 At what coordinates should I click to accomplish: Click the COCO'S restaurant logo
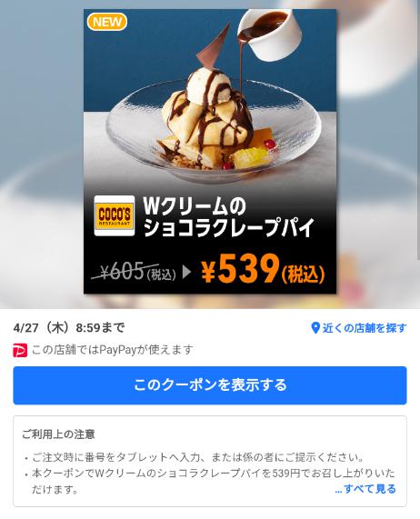pyautogui.click(x=115, y=215)
